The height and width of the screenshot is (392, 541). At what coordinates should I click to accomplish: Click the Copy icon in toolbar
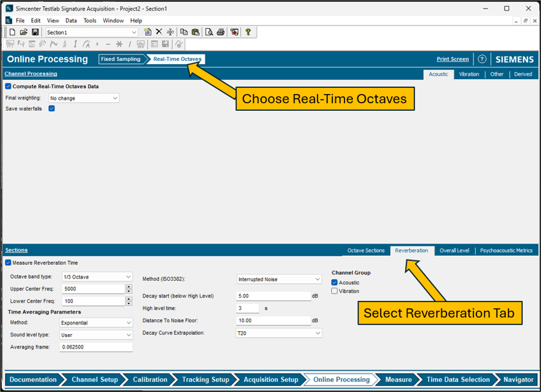point(184,32)
